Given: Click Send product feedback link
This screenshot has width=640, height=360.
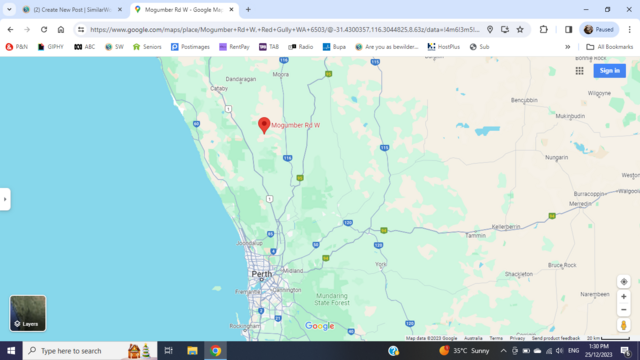Looking at the screenshot, I should tap(556, 338).
